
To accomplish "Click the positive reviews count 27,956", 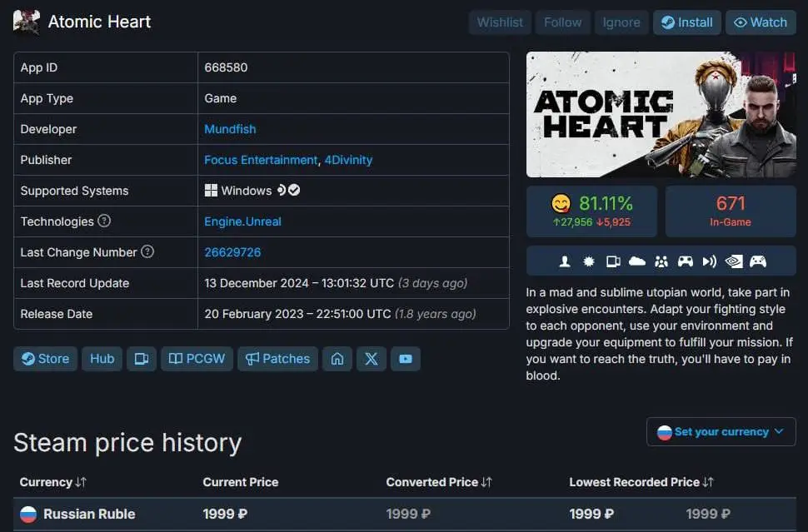I will 572,222.
